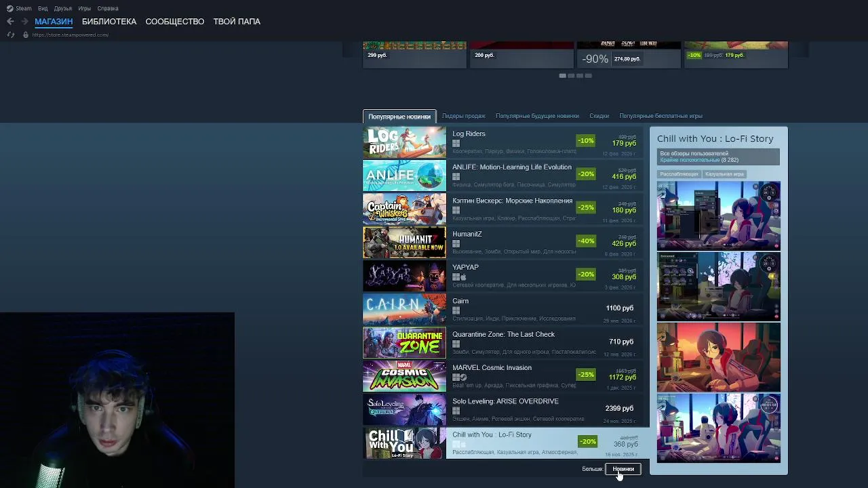Click the YAPYAP capsule image
Screen dimensions: 868x488
coord(404,275)
